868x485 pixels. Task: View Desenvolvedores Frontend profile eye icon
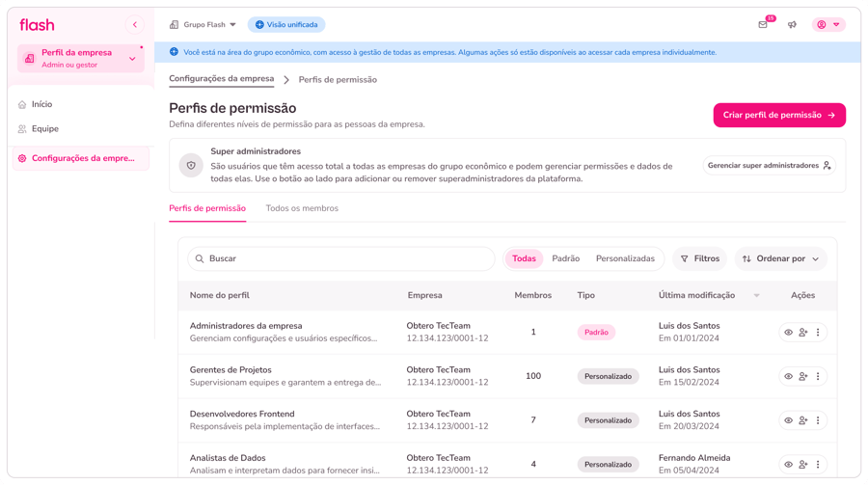click(788, 420)
